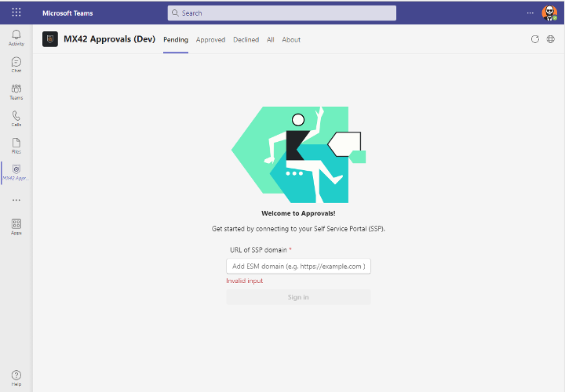Open Calls in the sidebar
The height and width of the screenshot is (392, 565).
[16, 119]
